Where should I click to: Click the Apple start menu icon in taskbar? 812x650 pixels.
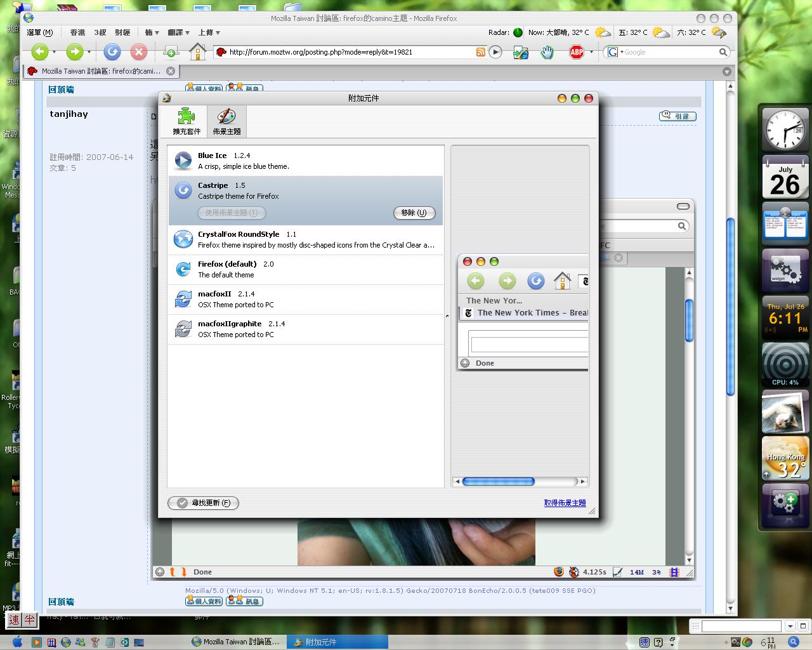coord(17,642)
